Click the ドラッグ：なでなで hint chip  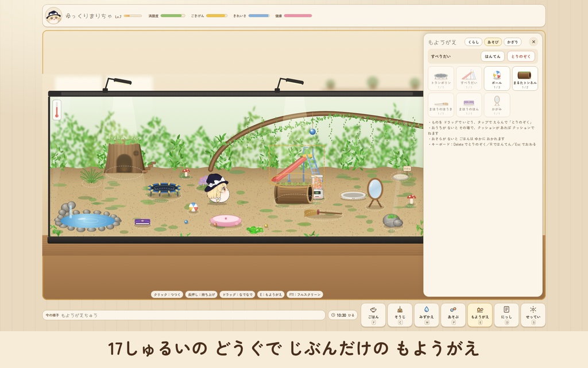tap(237, 294)
